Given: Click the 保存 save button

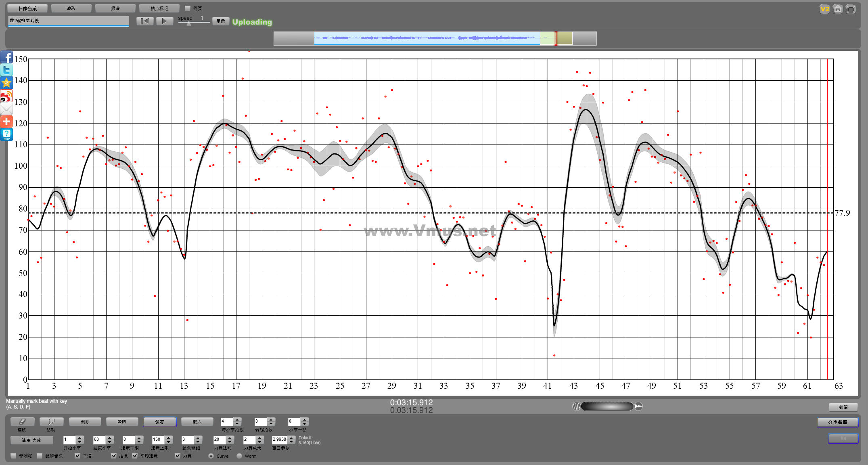Looking at the screenshot, I should (x=160, y=421).
